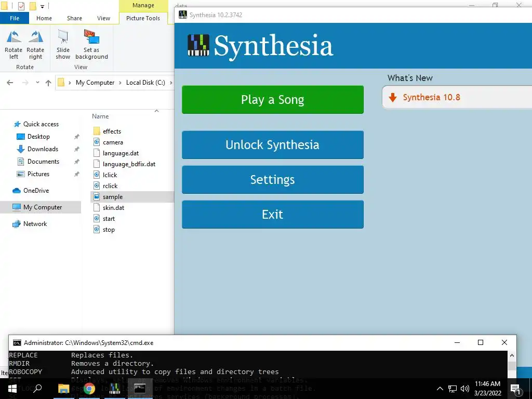Open Quick access in navigation pane
This screenshot has height=399, width=532.
(x=41, y=124)
